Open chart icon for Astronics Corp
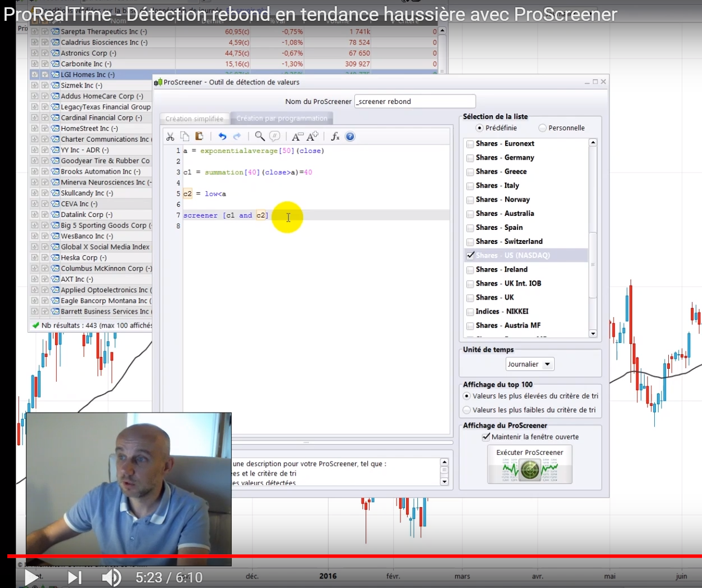Screen dimensions: 702x588 point(55,53)
